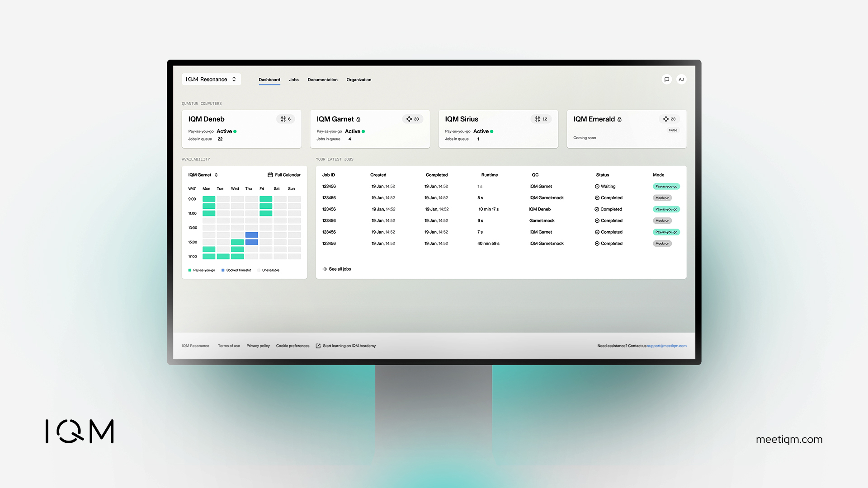Click the support@meetiqm.com email link

pos(666,346)
